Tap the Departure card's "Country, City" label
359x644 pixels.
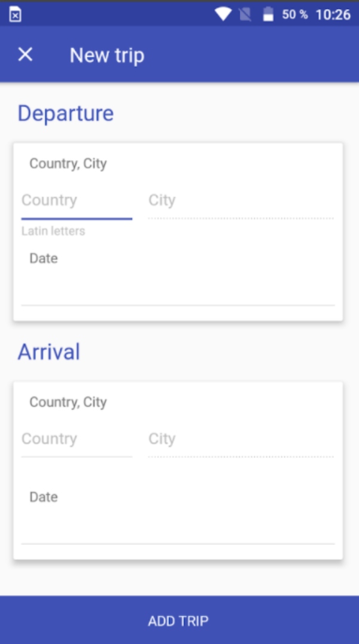68,164
